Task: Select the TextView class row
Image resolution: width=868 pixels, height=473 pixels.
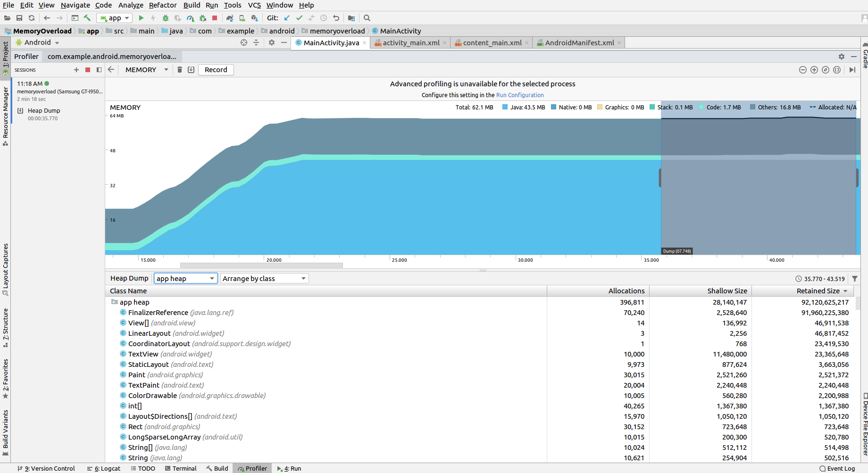Action: point(143,354)
